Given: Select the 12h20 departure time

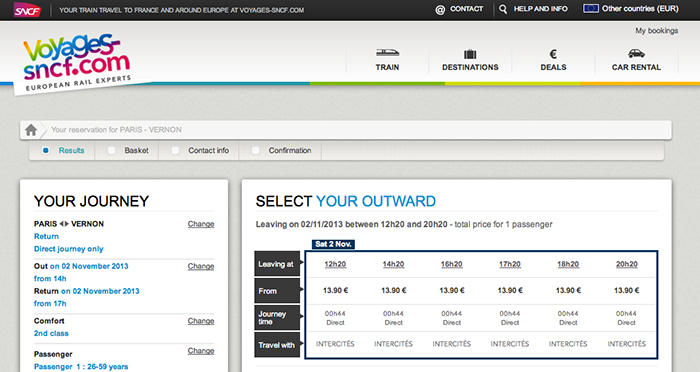Looking at the screenshot, I should (x=335, y=264).
